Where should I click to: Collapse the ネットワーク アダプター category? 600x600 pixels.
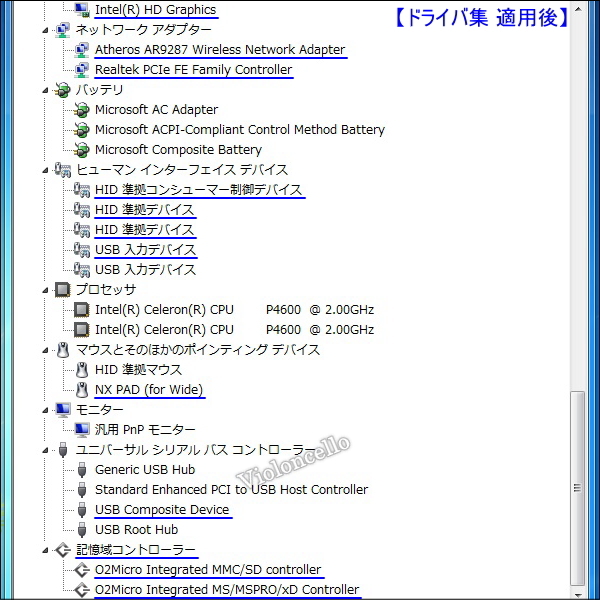pos(45,30)
